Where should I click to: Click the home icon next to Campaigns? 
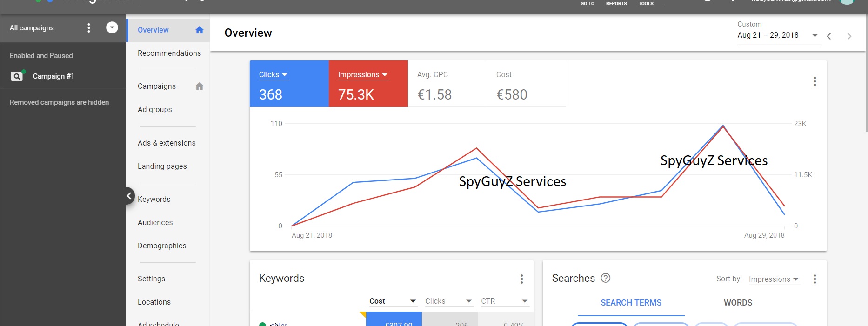200,86
